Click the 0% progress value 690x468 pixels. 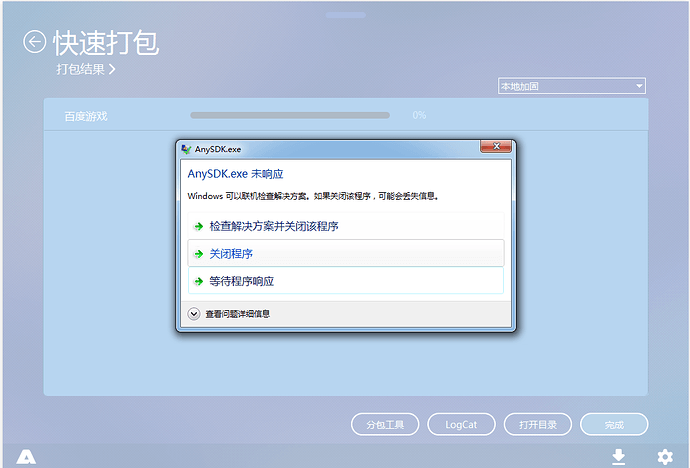point(419,115)
